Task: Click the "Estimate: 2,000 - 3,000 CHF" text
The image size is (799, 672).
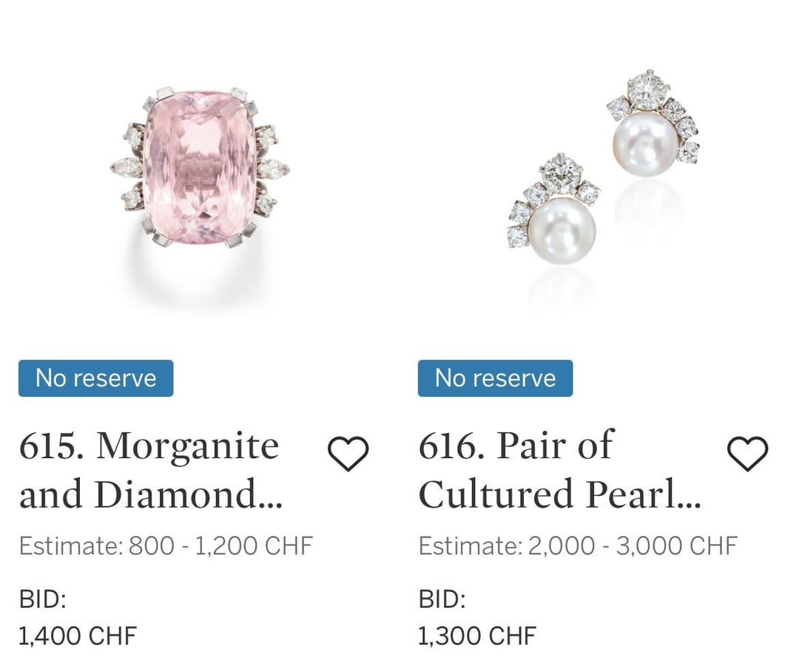Action: 578,546
